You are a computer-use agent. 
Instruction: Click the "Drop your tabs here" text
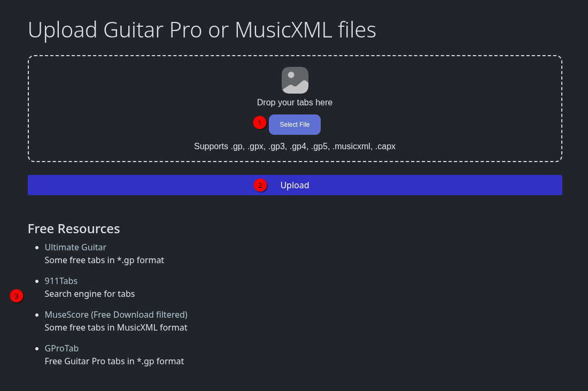pyautogui.click(x=295, y=102)
